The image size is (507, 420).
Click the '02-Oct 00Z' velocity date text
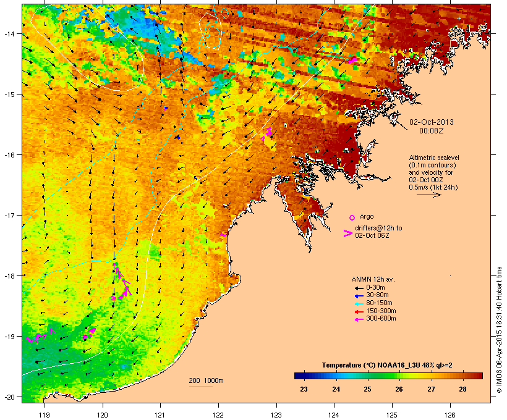pos(426,180)
